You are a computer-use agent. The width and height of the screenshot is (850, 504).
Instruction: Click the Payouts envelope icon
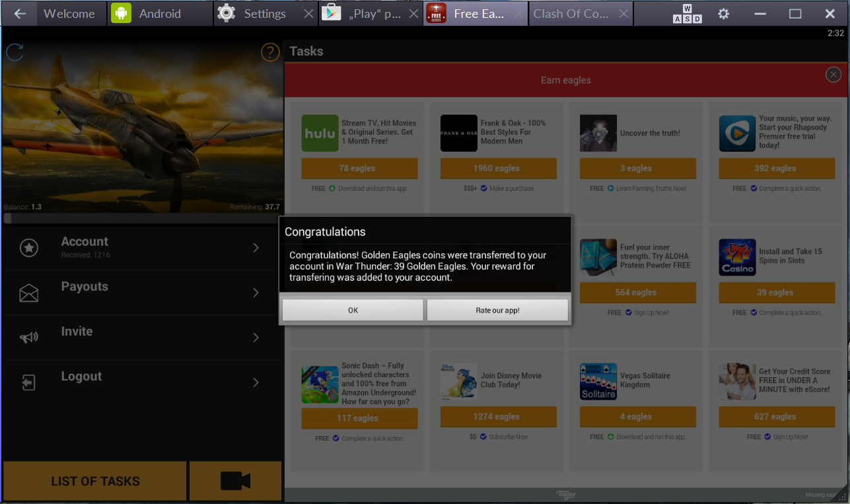pos(29,293)
